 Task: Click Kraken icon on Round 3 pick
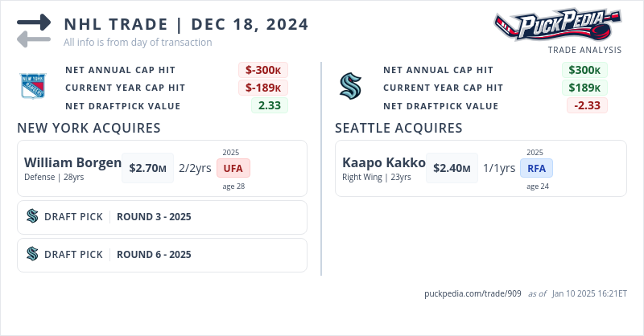33,216
